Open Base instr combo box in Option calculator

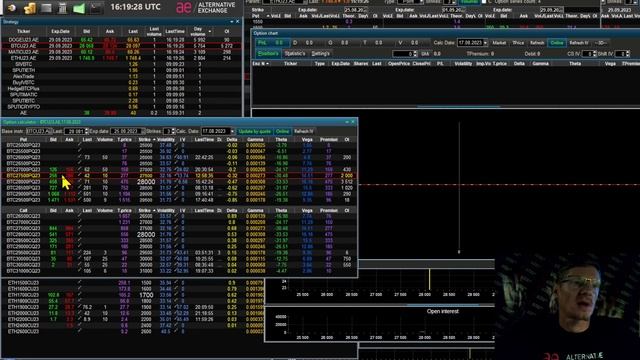click(x=38, y=131)
